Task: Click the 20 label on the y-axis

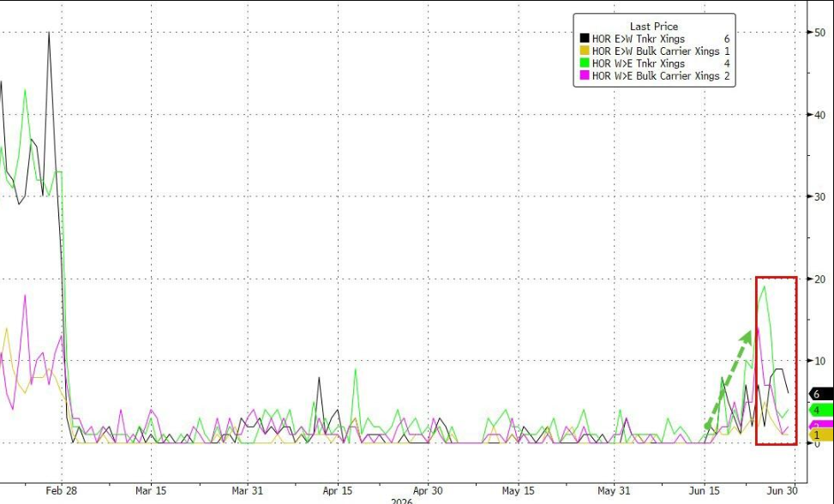Action: (x=819, y=279)
